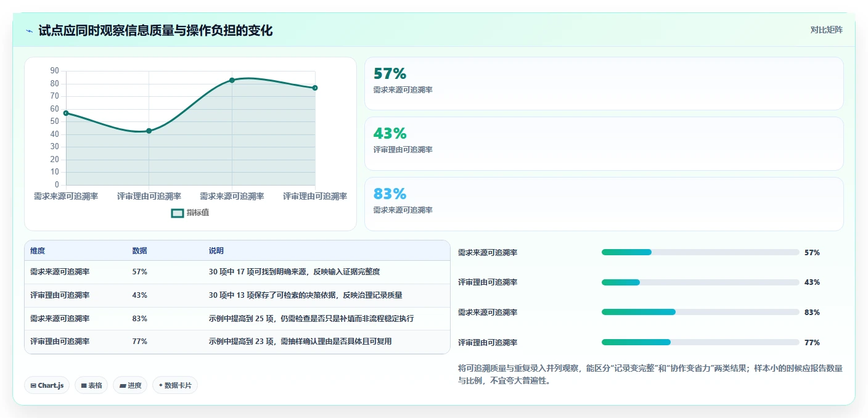Open the blue 83% metric card
Viewport: 868px width, 418px height.
[604, 204]
